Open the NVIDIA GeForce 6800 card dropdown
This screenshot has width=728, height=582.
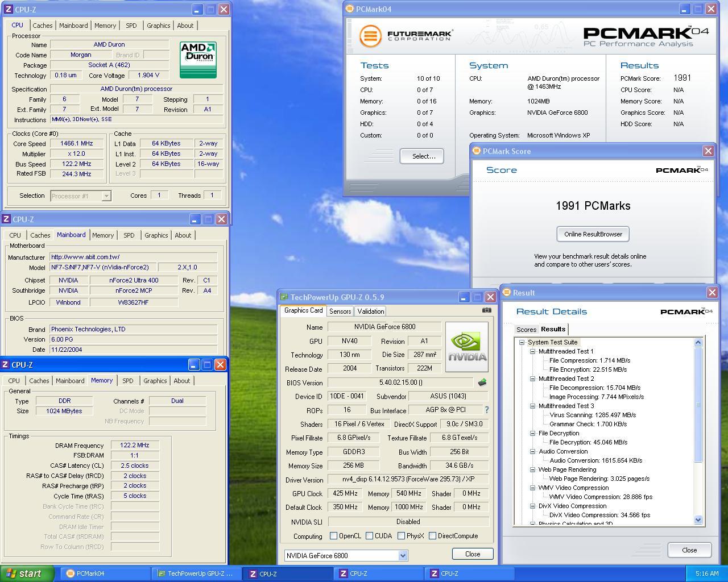coord(403,556)
